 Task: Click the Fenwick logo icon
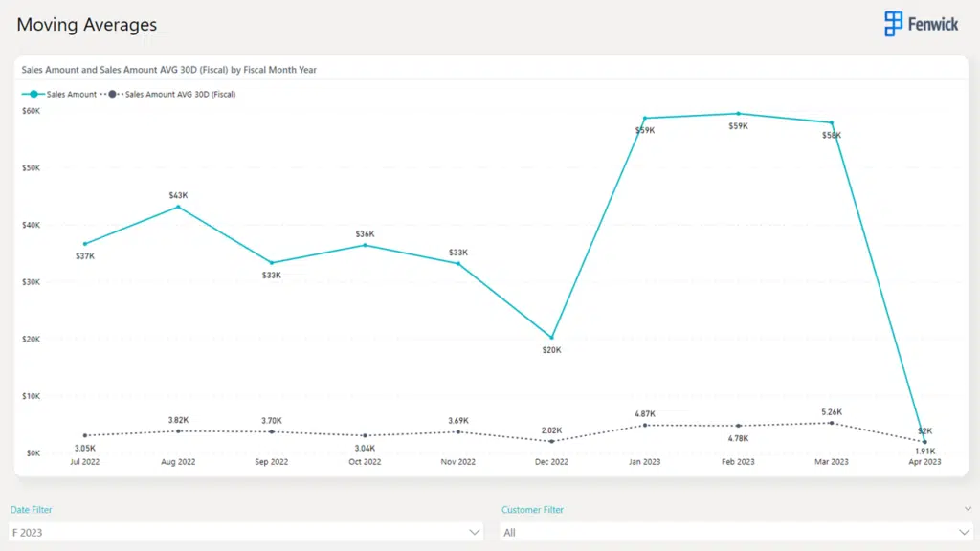tap(893, 25)
